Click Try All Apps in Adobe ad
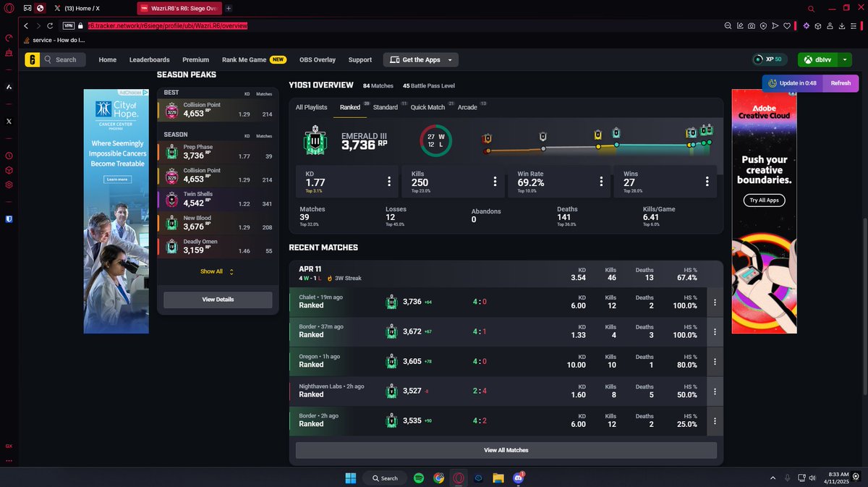 click(764, 200)
